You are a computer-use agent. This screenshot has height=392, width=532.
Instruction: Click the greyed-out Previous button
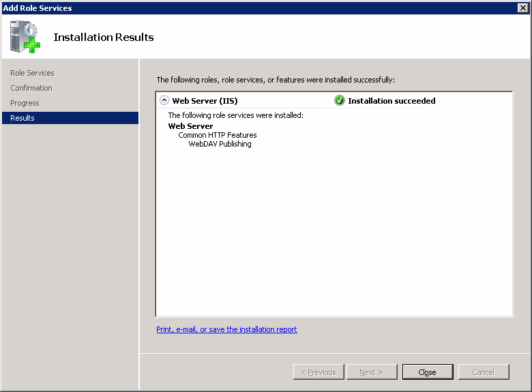(319, 372)
